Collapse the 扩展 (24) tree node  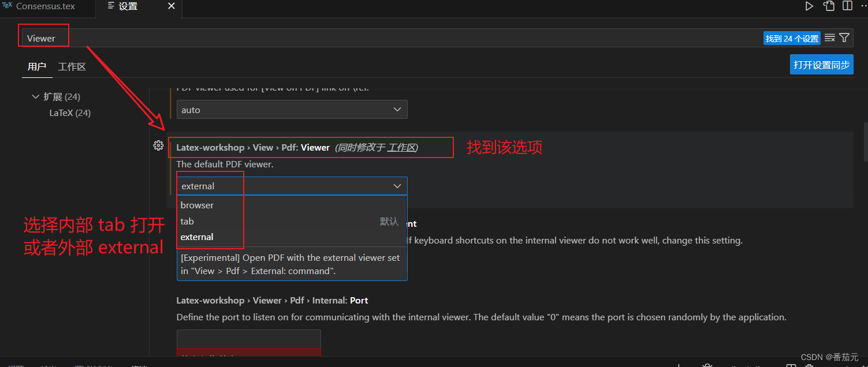(35, 96)
